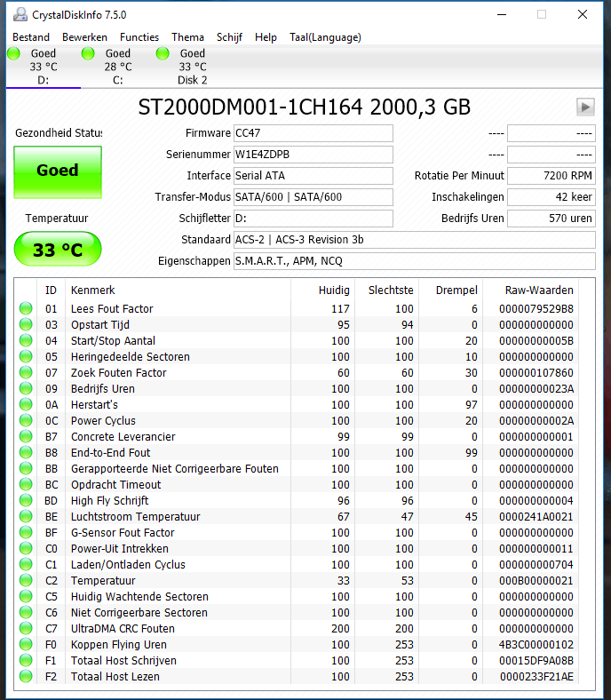The height and width of the screenshot is (700, 611).
Task: Click status icon of End-to-End Fout row
Action: click(x=26, y=453)
